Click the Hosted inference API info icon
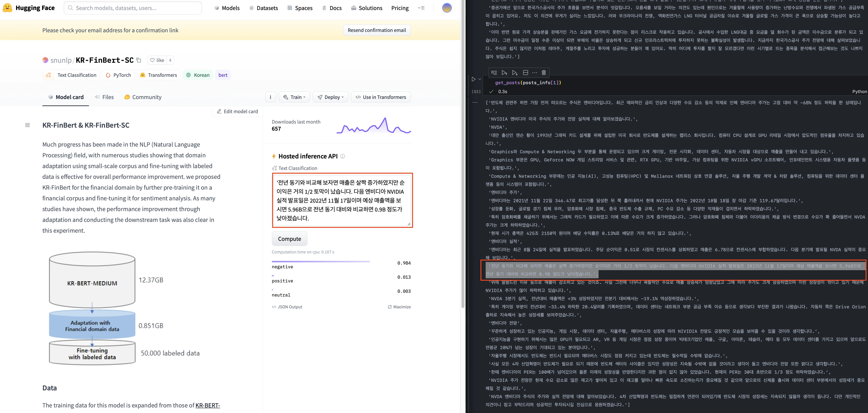 click(x=343, y=156)
